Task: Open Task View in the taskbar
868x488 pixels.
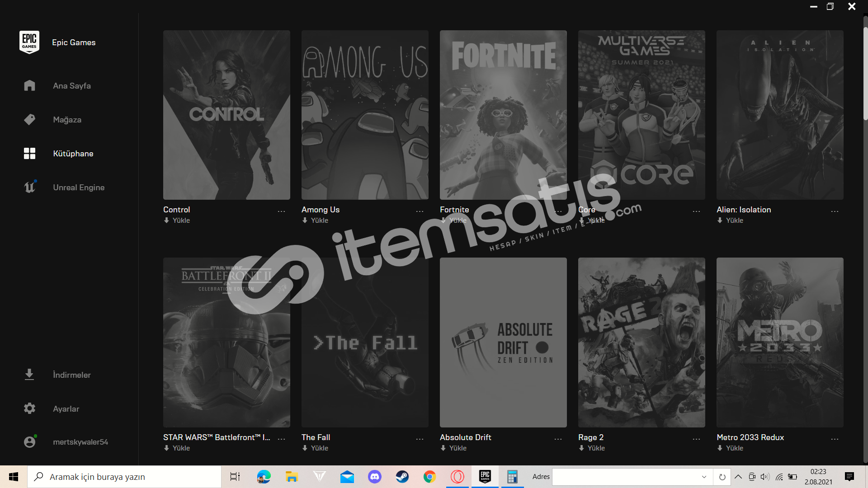Action: [x=235, y=477]
